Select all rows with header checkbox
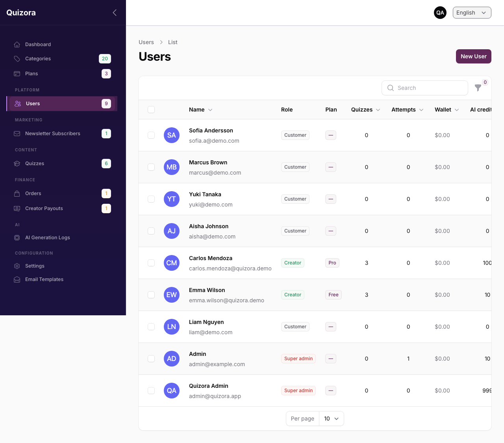504x443 pixels. click(151, 110)
